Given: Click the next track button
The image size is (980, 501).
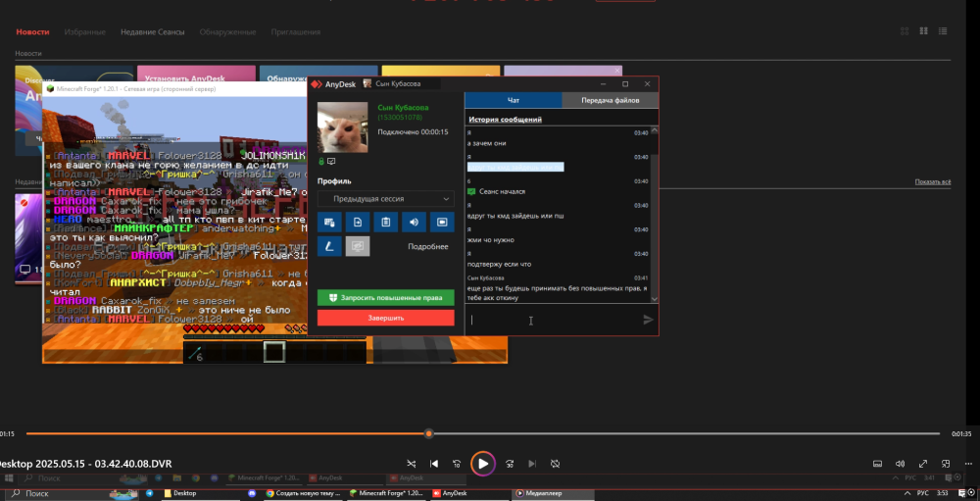Looking at the screenshot, I should pos(532,464).
